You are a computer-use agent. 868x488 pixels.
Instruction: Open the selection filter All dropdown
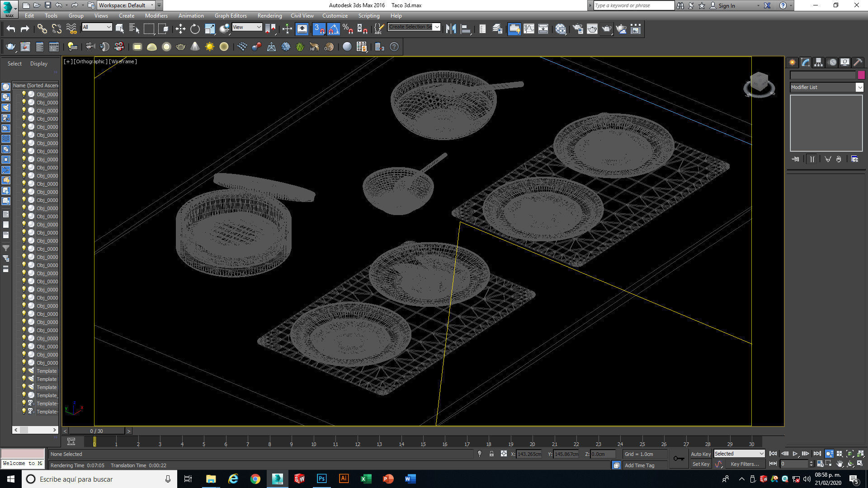tap(97, 27)
